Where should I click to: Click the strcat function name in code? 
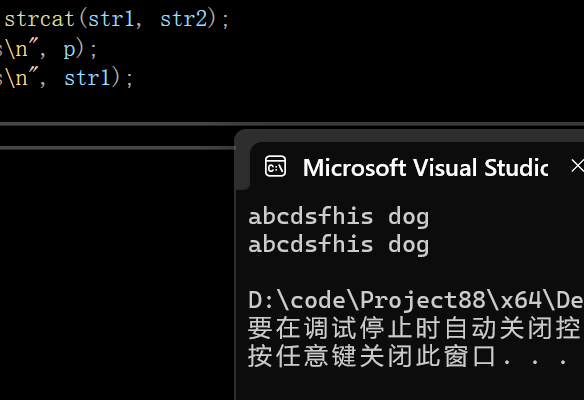(39, 19)
